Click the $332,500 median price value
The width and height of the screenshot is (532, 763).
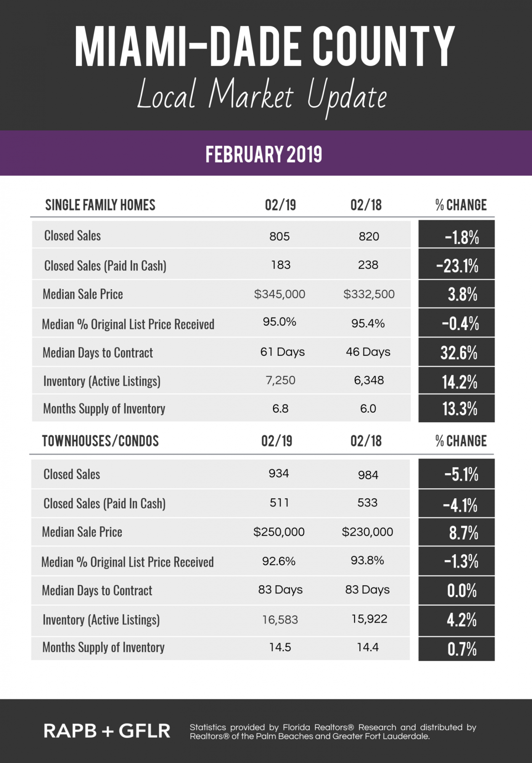click(369, 294)
